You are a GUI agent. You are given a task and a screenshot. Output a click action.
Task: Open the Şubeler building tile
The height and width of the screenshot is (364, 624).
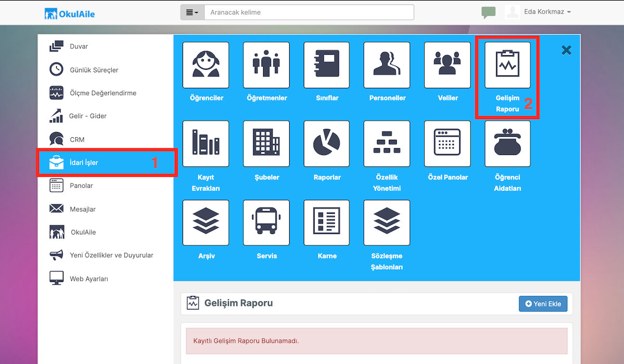pyautogui.click(x=266, y=144)
